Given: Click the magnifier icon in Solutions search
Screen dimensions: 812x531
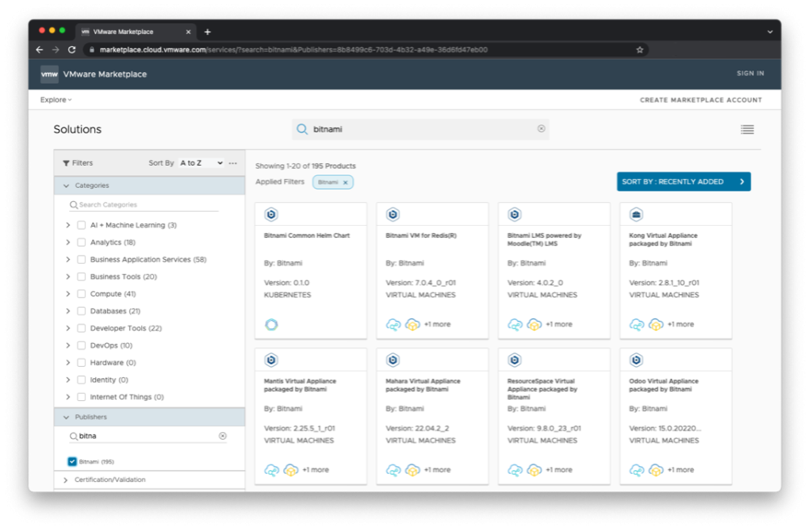Looking at the screenshot, I should pyautogui.click(x=302, y=129).
